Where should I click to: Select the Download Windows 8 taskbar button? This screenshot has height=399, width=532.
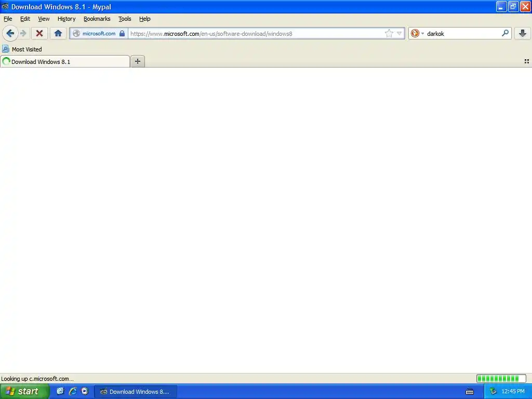pos(136,392)
